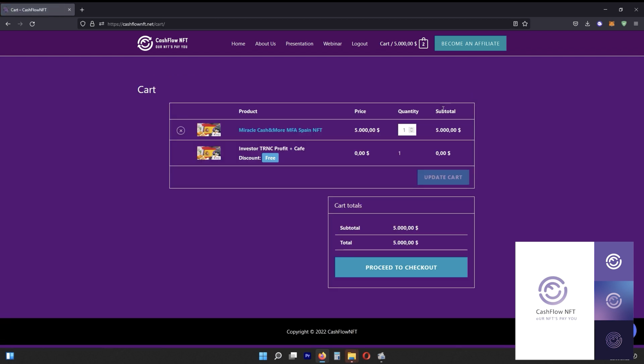Open the Calculator app on taskbar
The width and height of the screenshot is (644, 364).
[337, 356]
